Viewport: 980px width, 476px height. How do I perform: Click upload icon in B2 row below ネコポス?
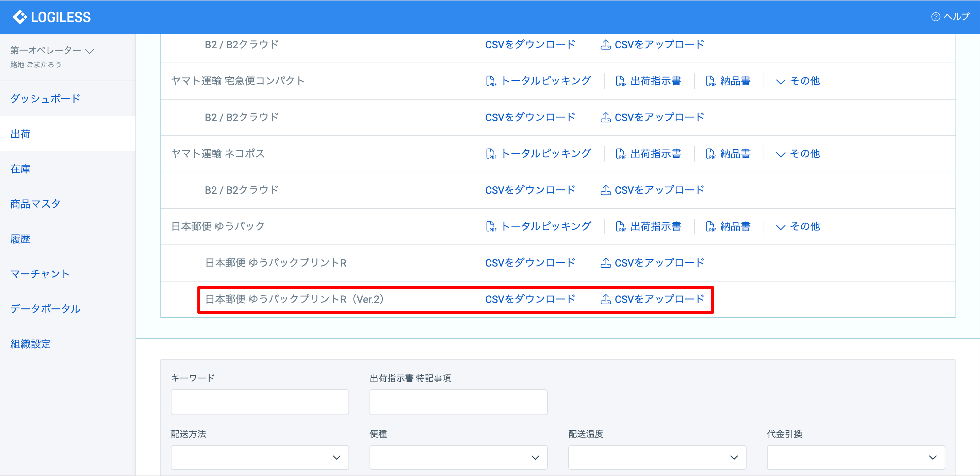[x=606, y=190]
